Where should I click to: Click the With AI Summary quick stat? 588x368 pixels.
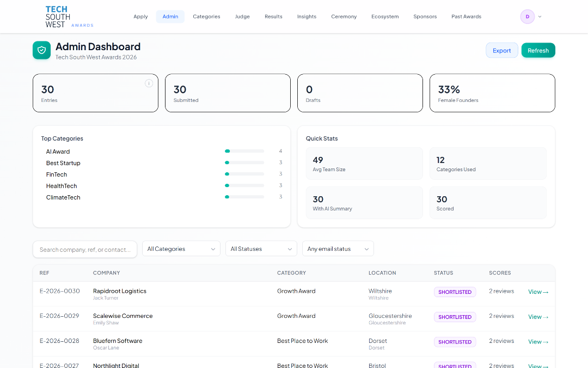(364, 203)
